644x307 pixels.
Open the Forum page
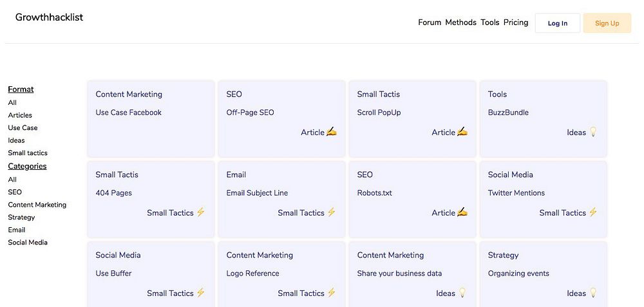pos(430,23)
